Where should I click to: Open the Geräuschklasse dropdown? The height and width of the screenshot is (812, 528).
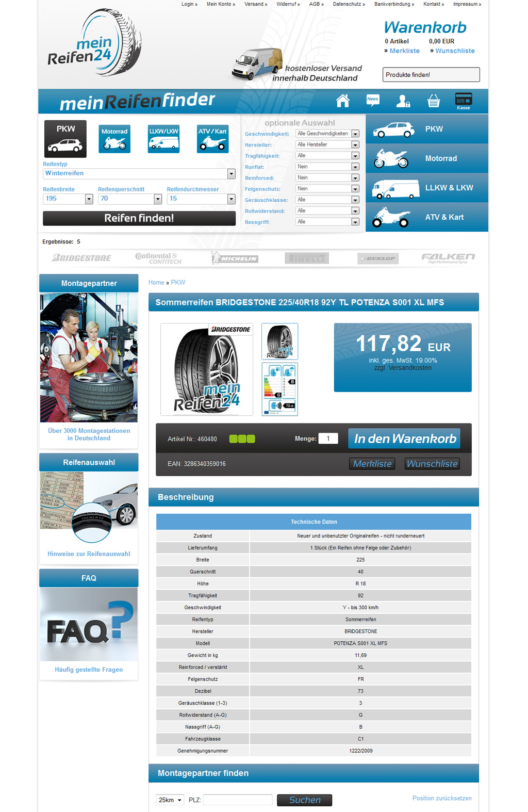click(x=327, y=200)
